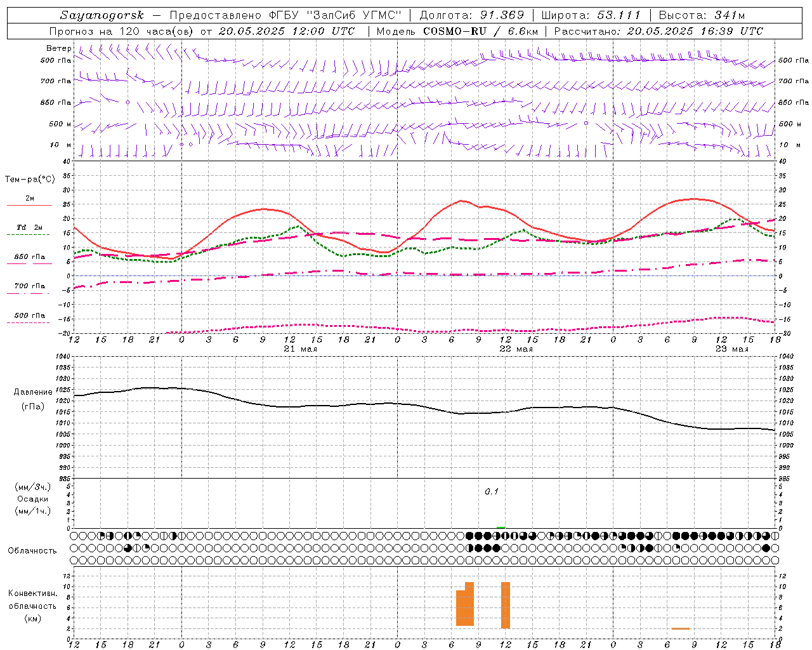
Task: Click the red 2м temperature legend entry
Action: [x=29, y=199]
